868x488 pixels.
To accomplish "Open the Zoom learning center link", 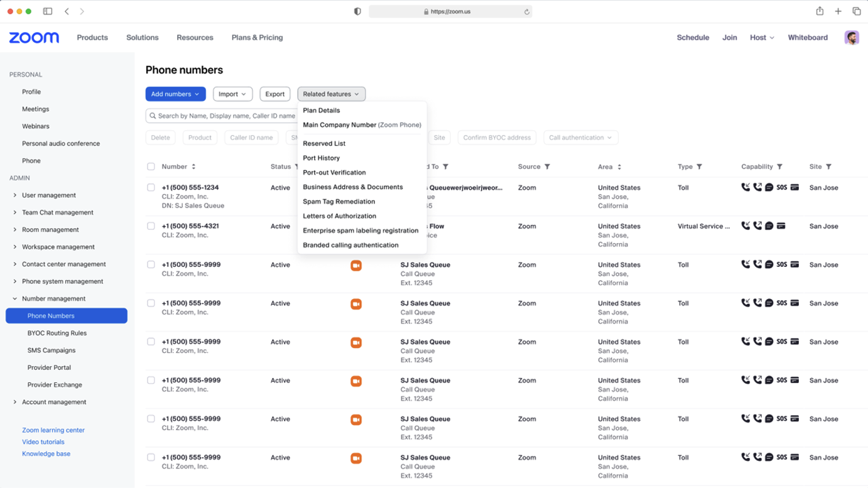I will 53,430.
